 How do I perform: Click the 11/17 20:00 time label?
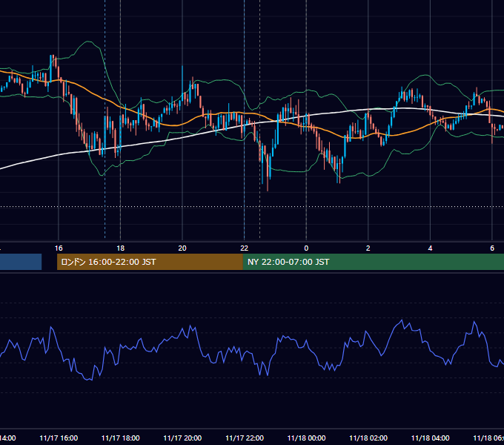coord(182,438)
